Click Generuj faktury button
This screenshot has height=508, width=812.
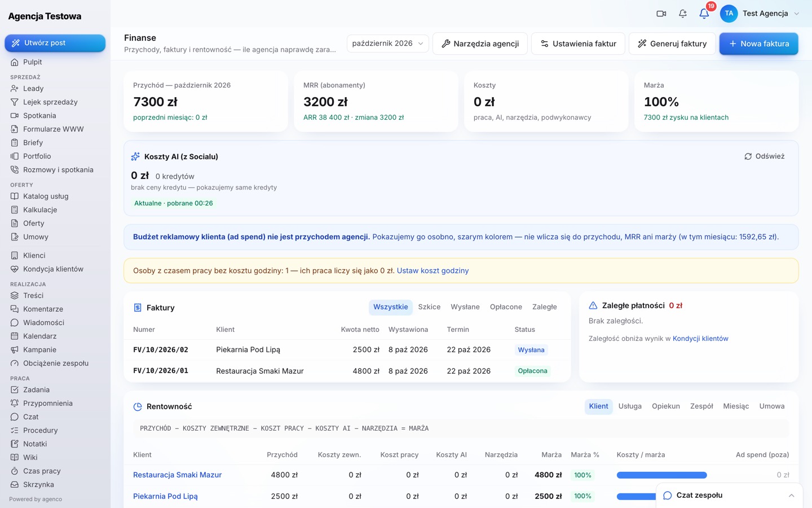(672, 43)
